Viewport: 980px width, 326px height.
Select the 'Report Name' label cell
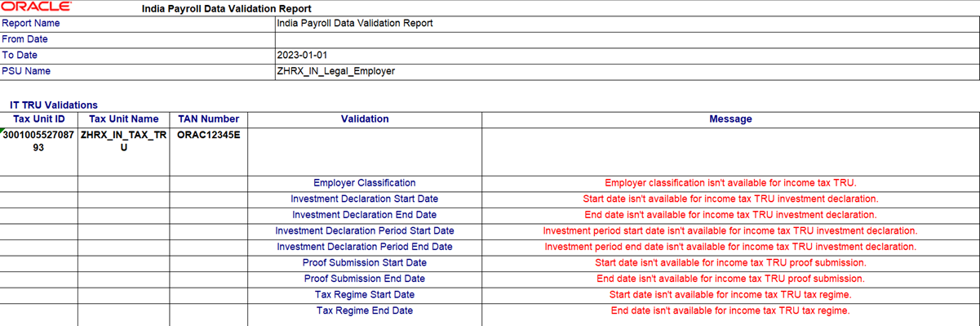(138, 24)
